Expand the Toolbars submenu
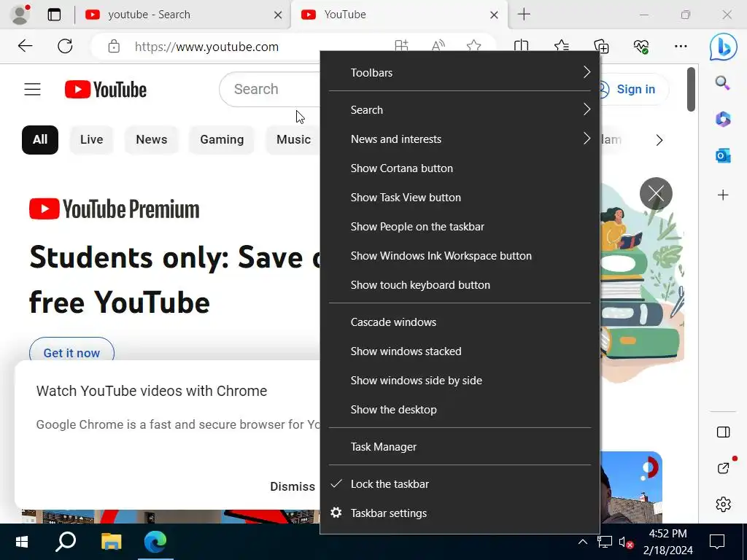The height and width of the screenshot is (560, 747). [x=460, y=72]
